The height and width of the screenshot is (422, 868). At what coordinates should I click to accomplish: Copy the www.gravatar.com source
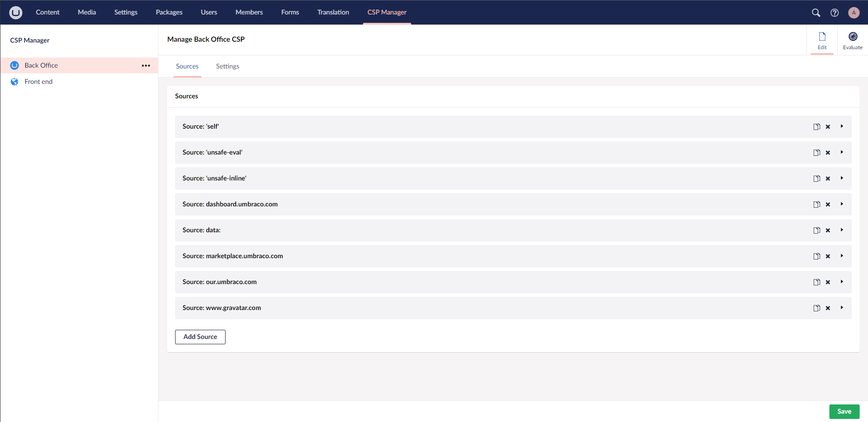817,308
